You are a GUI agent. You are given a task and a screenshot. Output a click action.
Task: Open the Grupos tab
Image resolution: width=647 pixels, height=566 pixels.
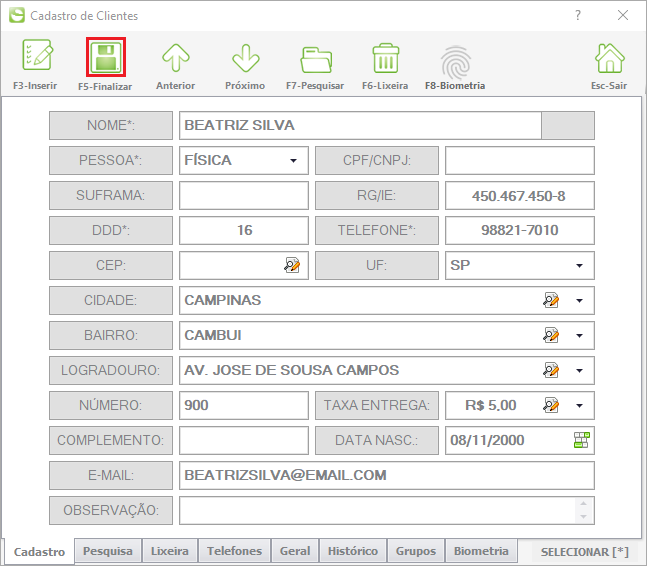(x=416, y=551)
